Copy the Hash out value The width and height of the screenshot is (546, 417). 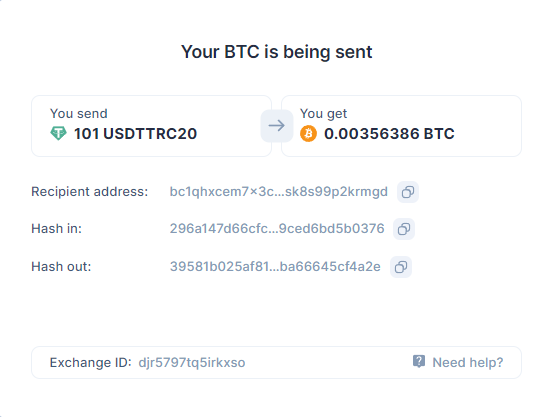(x=401, y=267)
